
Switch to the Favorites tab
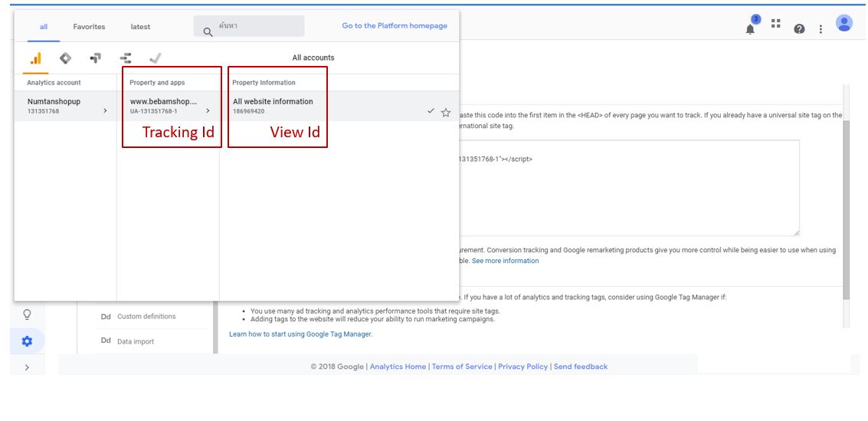click(89, 27)
